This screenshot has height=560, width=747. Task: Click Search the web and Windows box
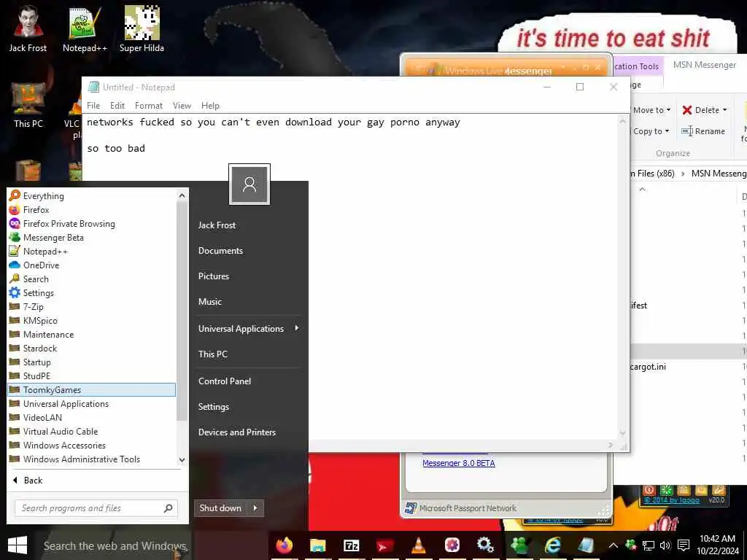[115, 545]
